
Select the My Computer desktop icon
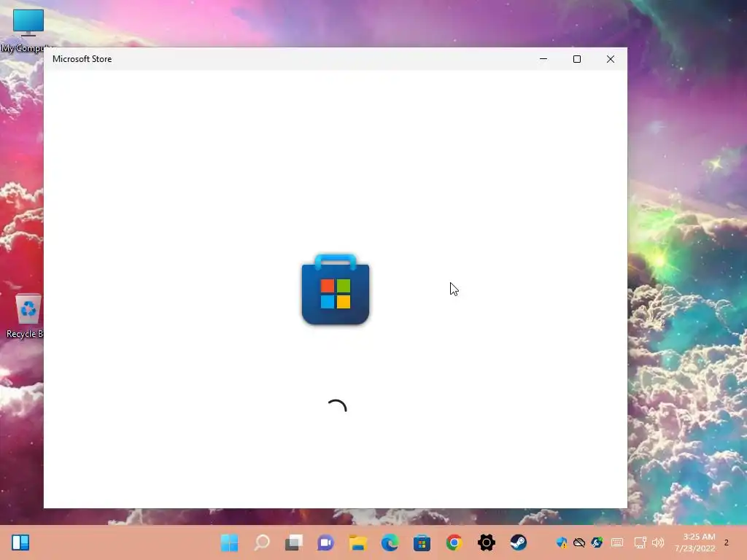point(28,31)
